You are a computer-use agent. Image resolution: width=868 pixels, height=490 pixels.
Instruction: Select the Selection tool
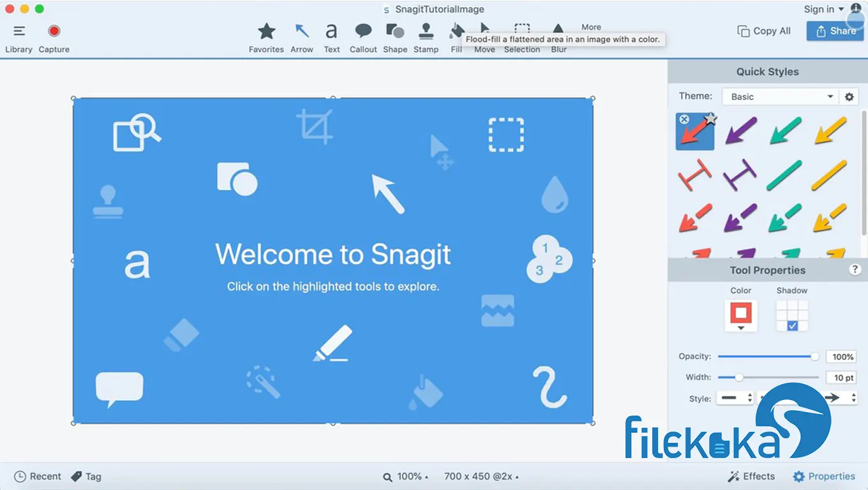pyautogui.click(x=522, y=38)
